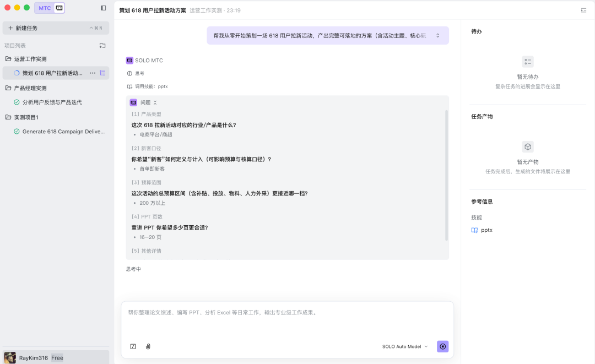Open the 分析用户反馈与产品迭代 task
595x364 pixels.
pos(52,102)
